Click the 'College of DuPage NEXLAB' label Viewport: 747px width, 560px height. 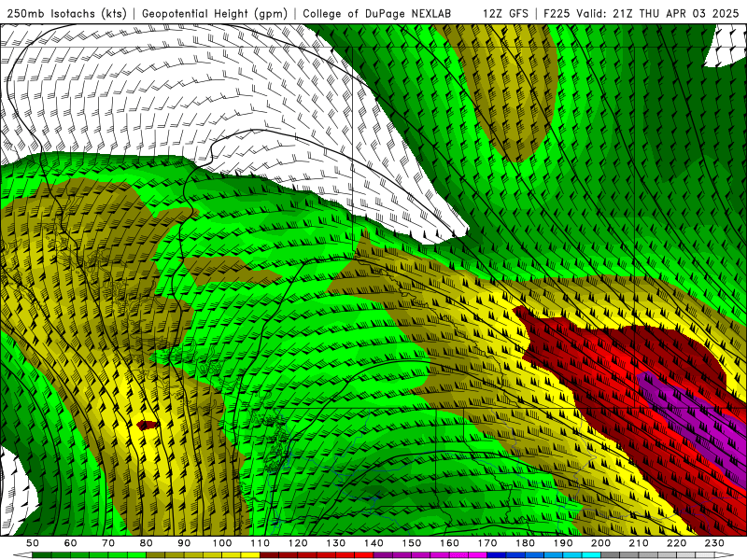377,14
